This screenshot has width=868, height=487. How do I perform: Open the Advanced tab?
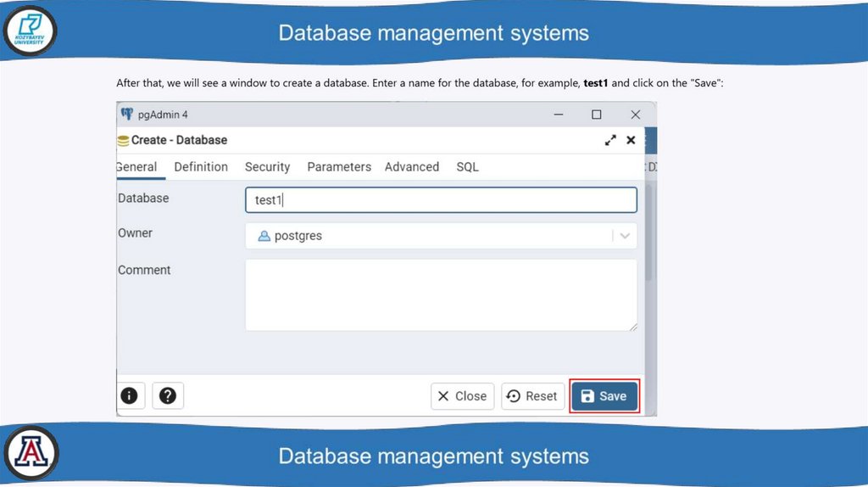tap(412, 167)
